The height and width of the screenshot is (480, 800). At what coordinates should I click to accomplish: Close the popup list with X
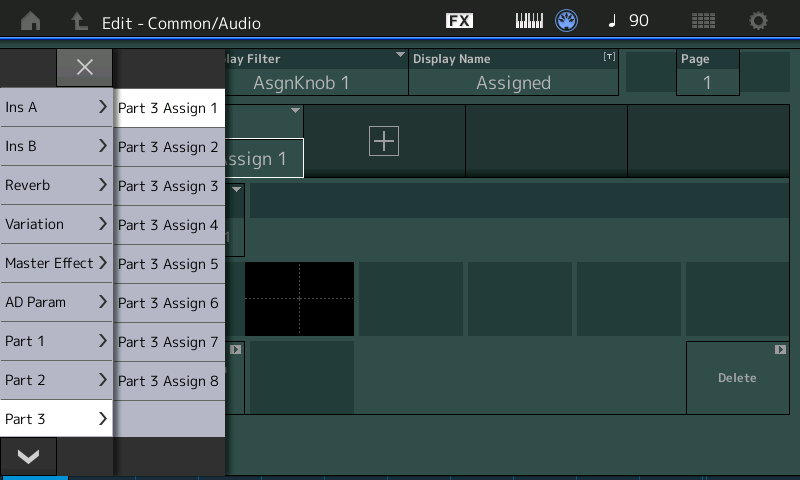click(84, 67)
